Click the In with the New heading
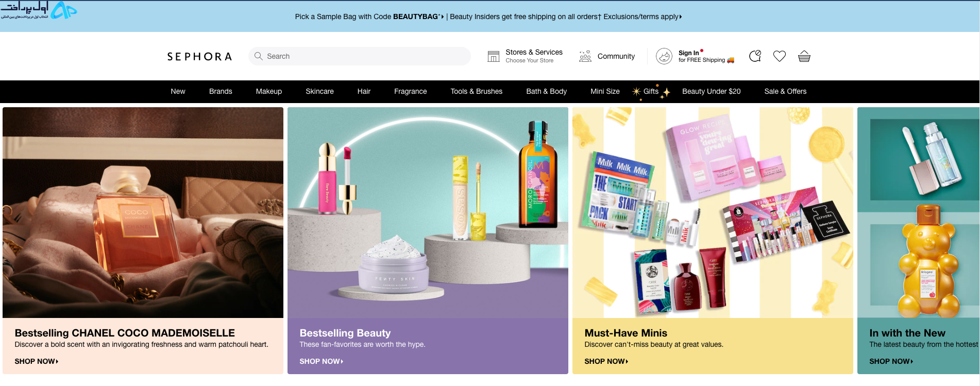Screen dimensions: 980x386 pyautogui.click(x=907, y=333)
